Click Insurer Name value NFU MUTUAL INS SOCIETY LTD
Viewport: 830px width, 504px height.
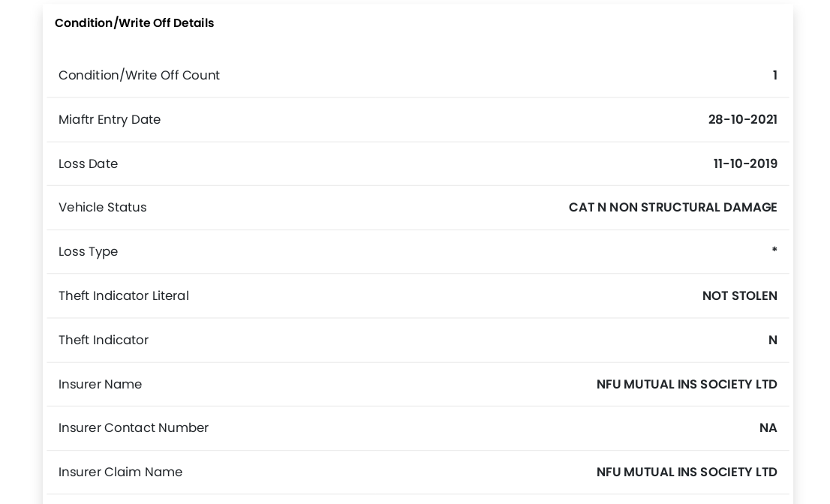pyautogui.click(x=687, y=384)
